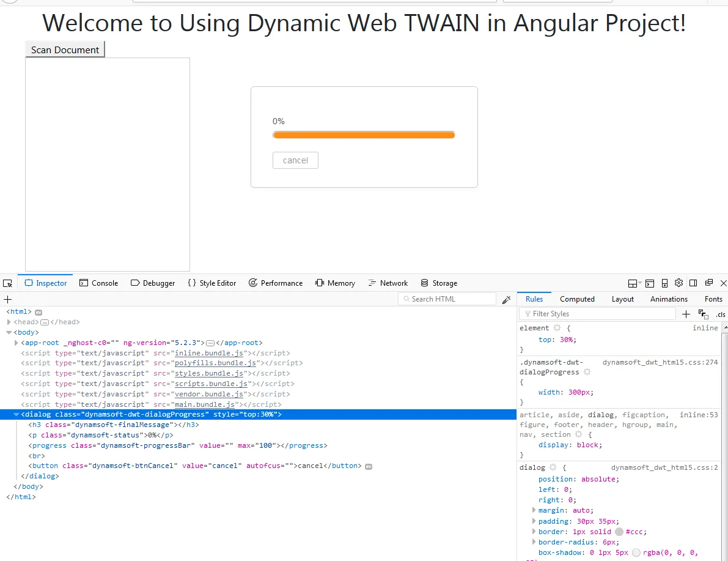The height and width of the screenshot is (561, 728).
Task: Click the orange progress bar
Action: point(364,135)
